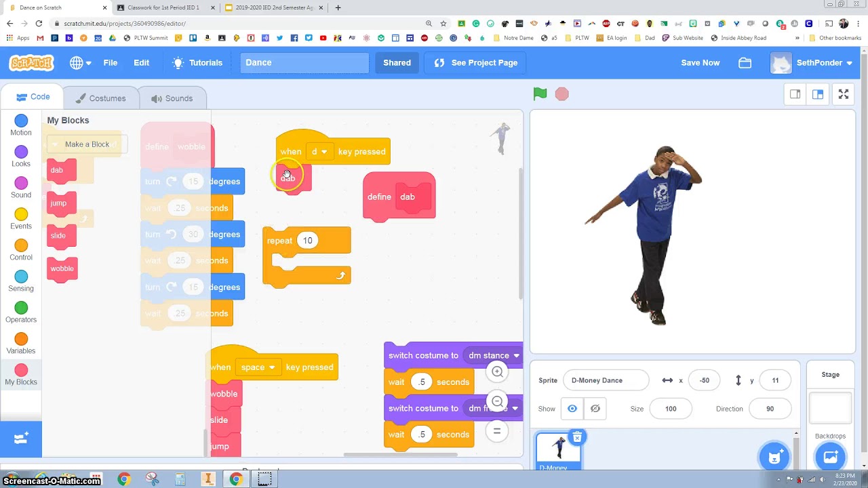Open the SethPonder account menu
The width and height of the screenshot is (868, 488).
[x=812, y=62]
